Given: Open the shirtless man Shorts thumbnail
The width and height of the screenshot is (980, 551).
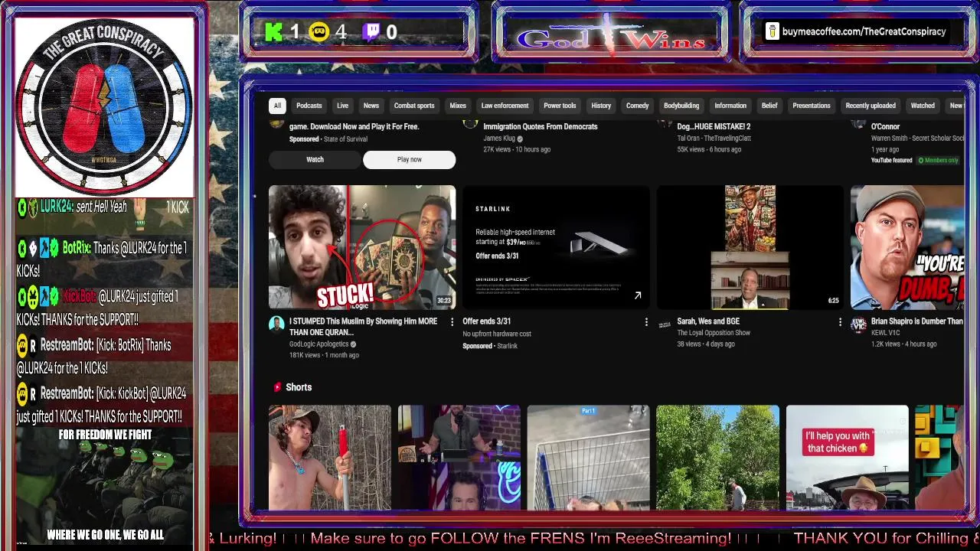Looking at the screenshot, I should pos(330,457).
